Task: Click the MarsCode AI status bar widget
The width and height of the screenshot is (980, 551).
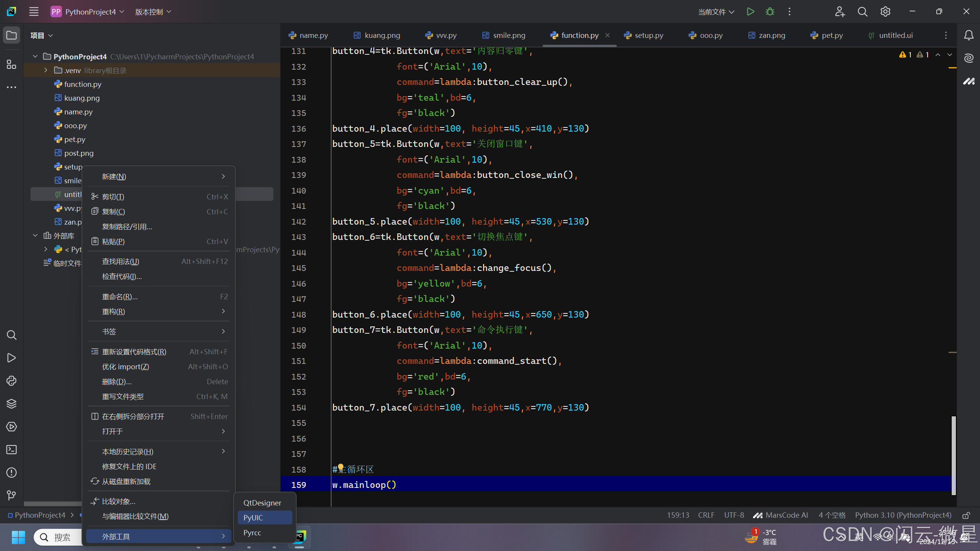Action: pyautogui.click(x=781, y=515)
